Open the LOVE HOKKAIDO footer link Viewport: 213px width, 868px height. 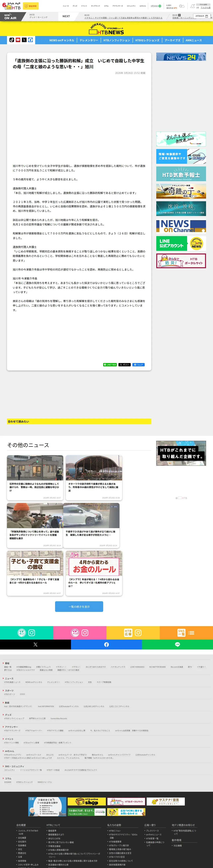(x=137, y=667)
